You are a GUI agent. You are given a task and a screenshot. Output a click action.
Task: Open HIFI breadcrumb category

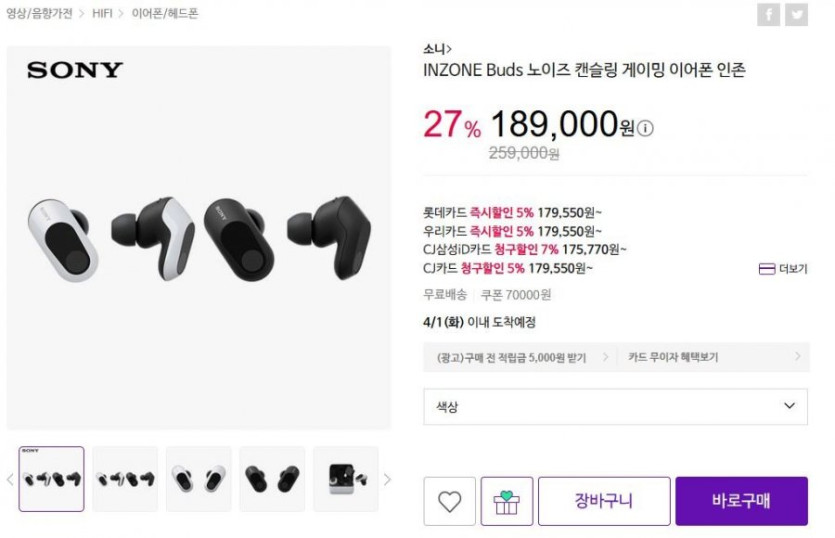[102, 14]
